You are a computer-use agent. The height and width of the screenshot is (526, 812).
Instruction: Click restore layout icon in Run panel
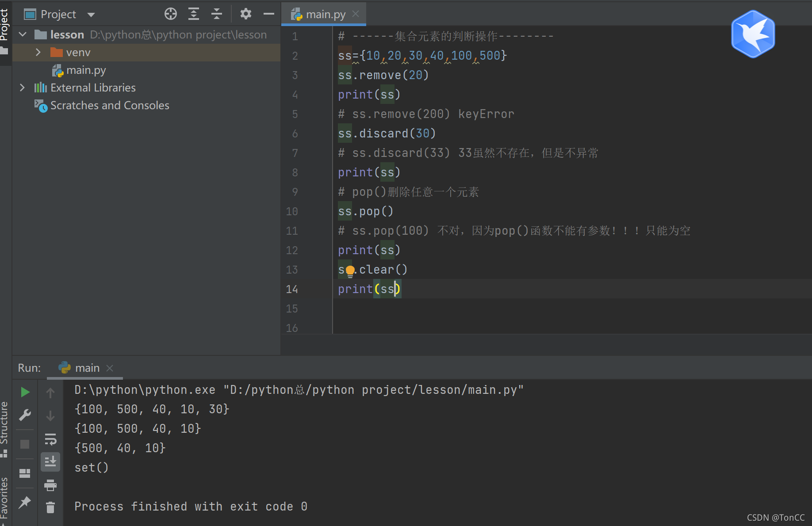[25, 473]
